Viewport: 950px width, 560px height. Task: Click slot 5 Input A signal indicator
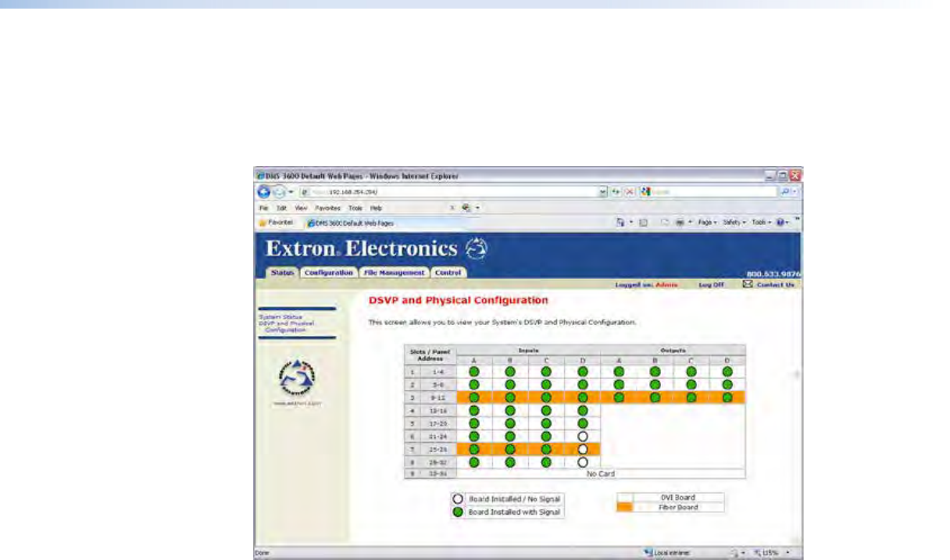point(474,423)
